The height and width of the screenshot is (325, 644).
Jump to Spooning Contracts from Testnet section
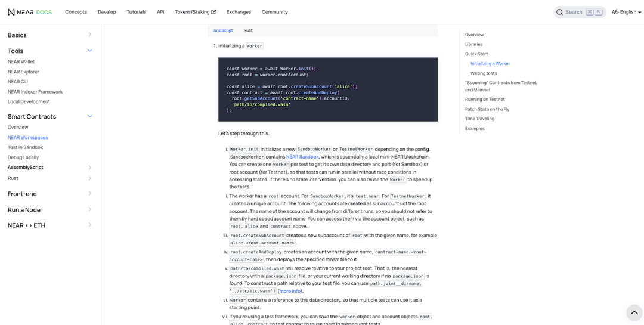(501, 86)
